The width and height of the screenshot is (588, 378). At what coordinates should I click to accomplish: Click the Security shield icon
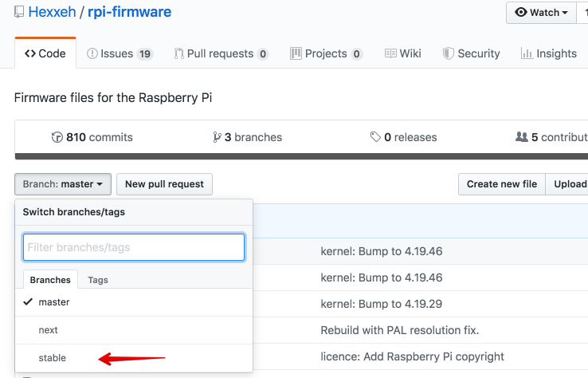(448, 53)
